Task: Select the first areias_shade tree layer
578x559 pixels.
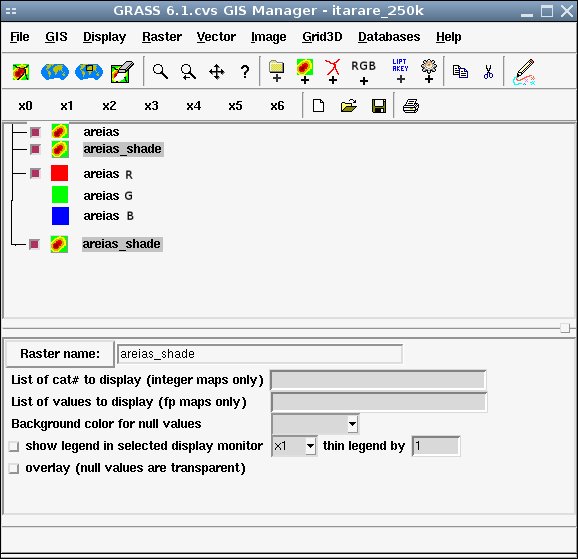Action: (x=123, y=149)
